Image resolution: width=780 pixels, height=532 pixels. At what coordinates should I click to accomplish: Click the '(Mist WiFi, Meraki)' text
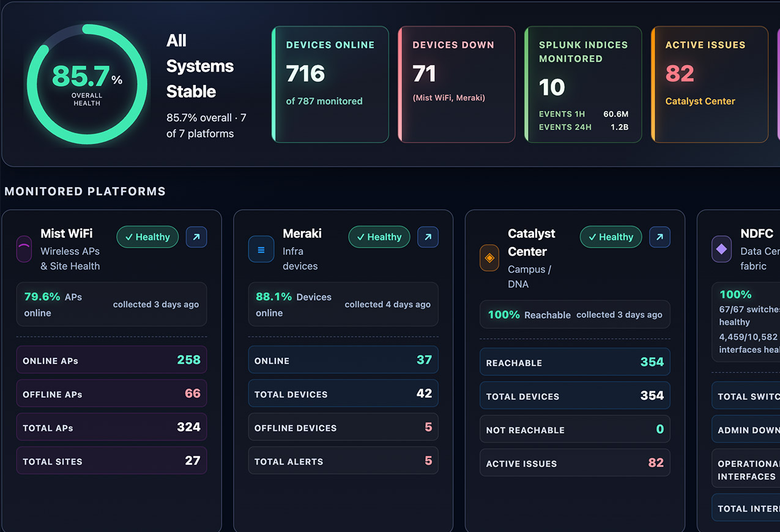pyautogui.click(x=449, y=98)
